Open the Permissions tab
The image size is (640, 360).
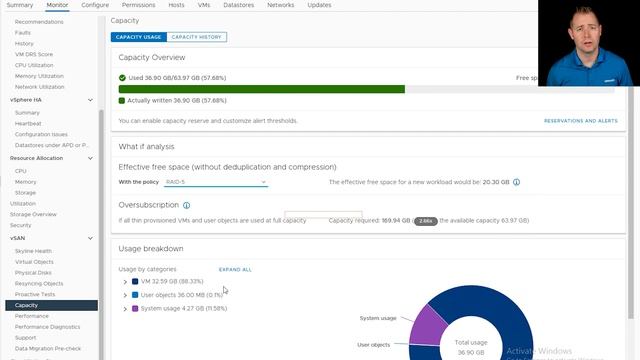[x=138, y=5]
